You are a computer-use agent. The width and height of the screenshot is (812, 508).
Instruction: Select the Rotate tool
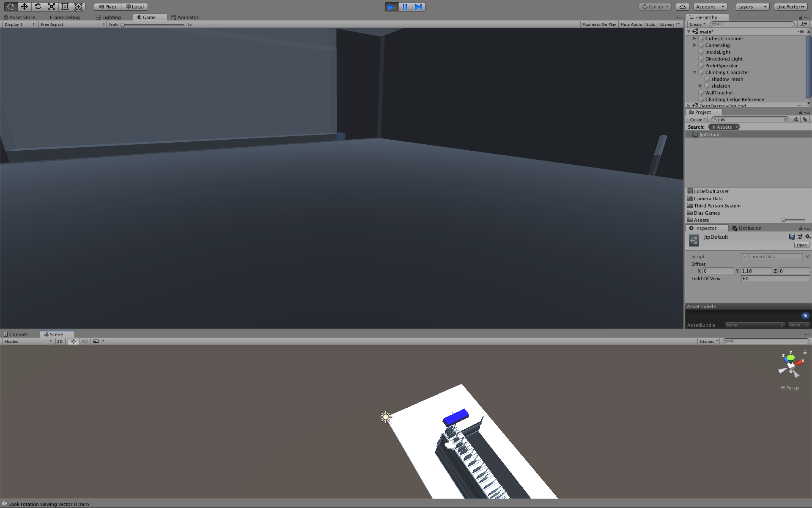coord(38,7)
